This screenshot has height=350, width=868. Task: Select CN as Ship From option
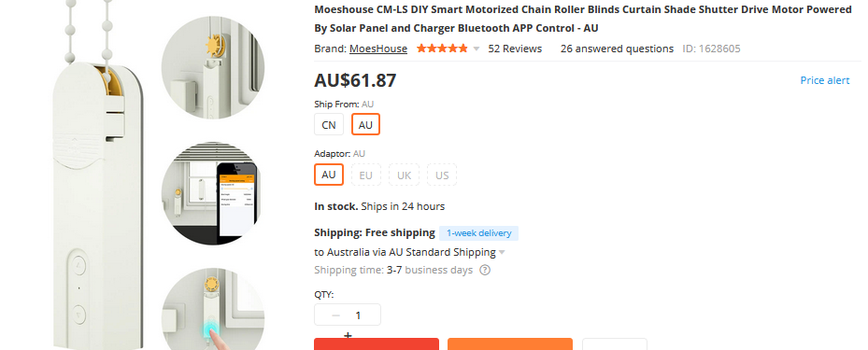click(x=329, y=125)
